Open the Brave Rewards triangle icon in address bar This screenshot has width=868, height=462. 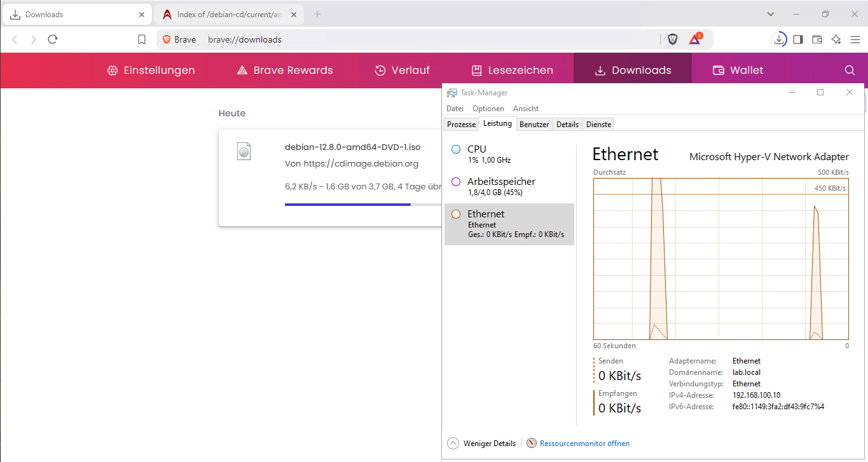point(695,39)
